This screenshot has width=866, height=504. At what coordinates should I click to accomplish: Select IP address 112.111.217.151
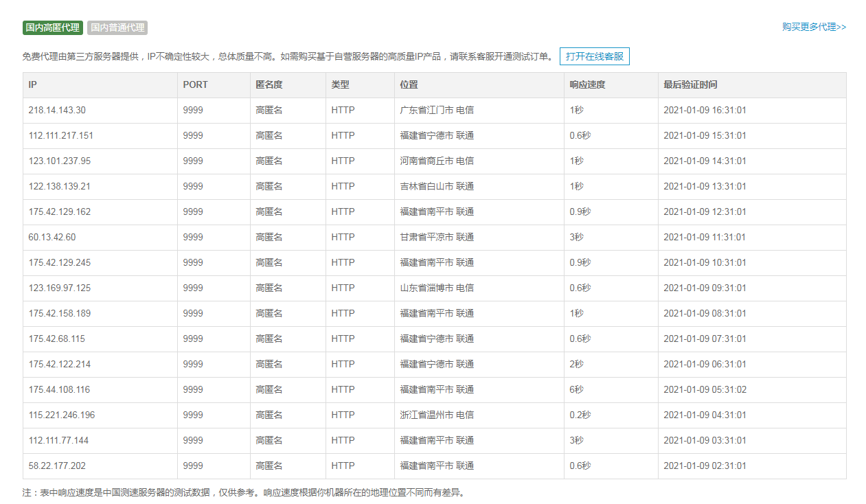61,136
